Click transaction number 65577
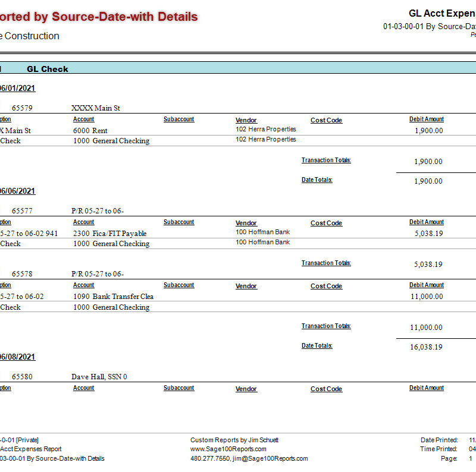 tap(22, 211)
